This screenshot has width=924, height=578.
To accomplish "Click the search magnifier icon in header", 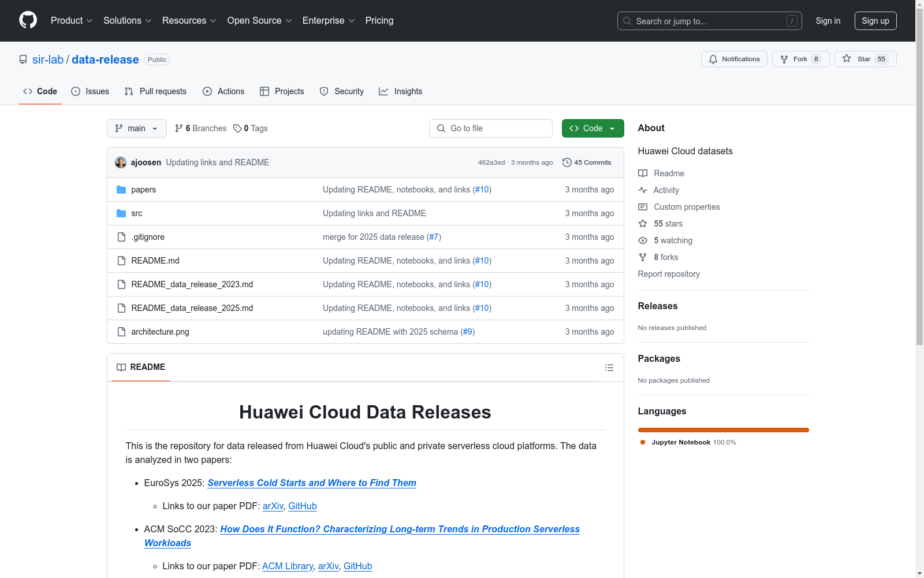I will point(627,21).
